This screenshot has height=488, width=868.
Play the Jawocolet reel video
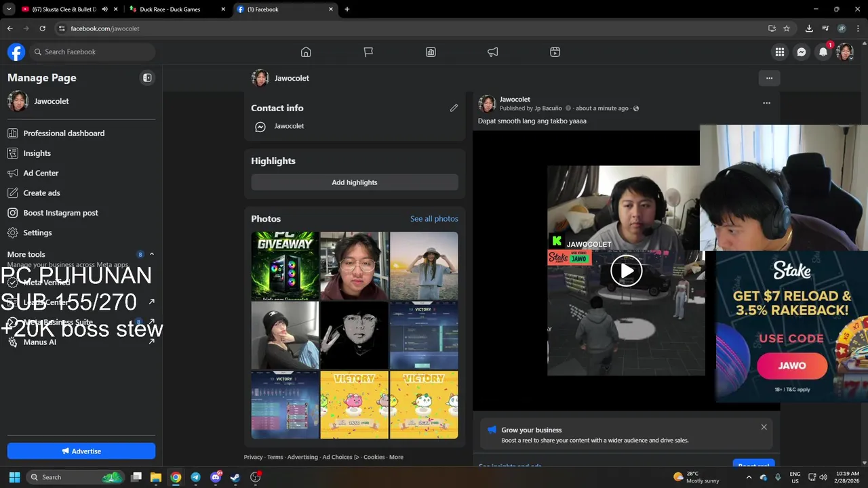point(626,271)
